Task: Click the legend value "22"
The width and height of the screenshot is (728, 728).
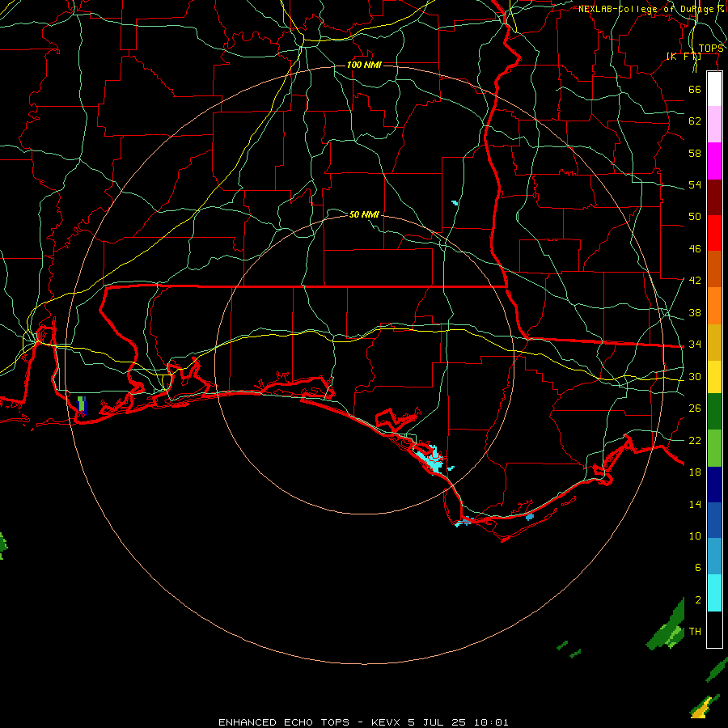Action: click(695, 440)
